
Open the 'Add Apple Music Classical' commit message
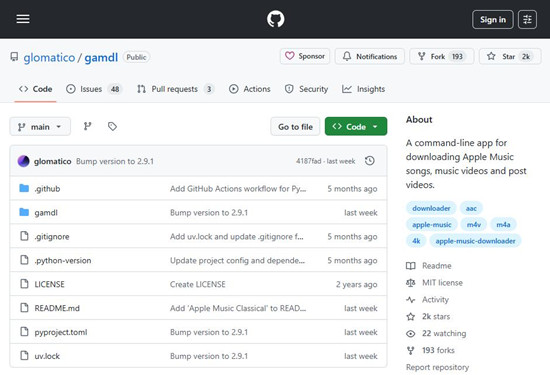pyautogui.click(x=238, y=308)
